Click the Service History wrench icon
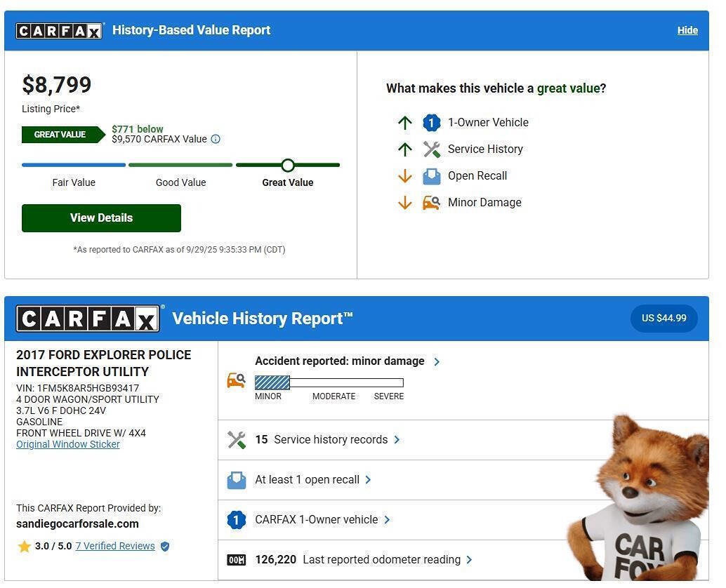Screen dimensions: 726x588 tap(431, 149)
